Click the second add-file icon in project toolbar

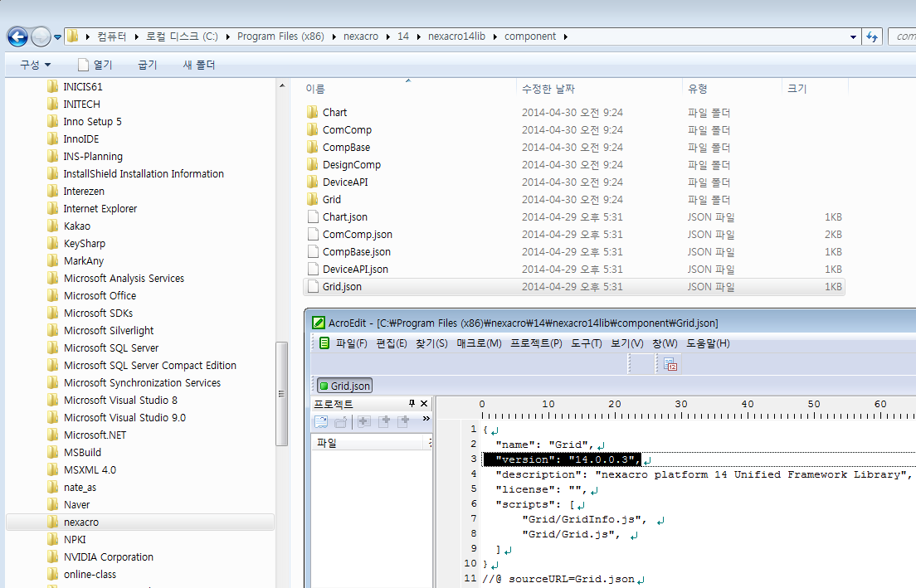coord(384,421)
